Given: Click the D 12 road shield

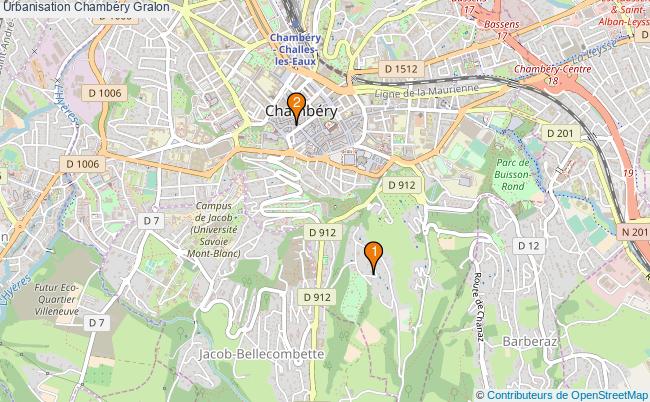Looking at the screenshot, I should pos(529,246).
